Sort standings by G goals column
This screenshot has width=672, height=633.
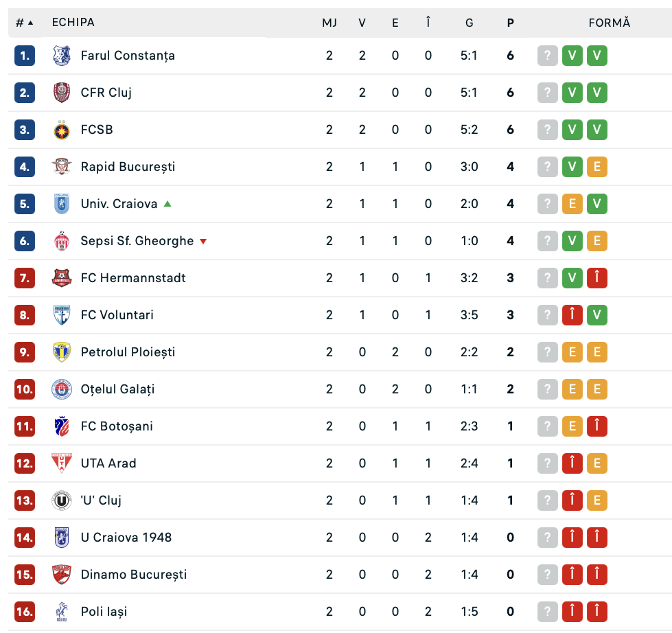click(469, 23)
